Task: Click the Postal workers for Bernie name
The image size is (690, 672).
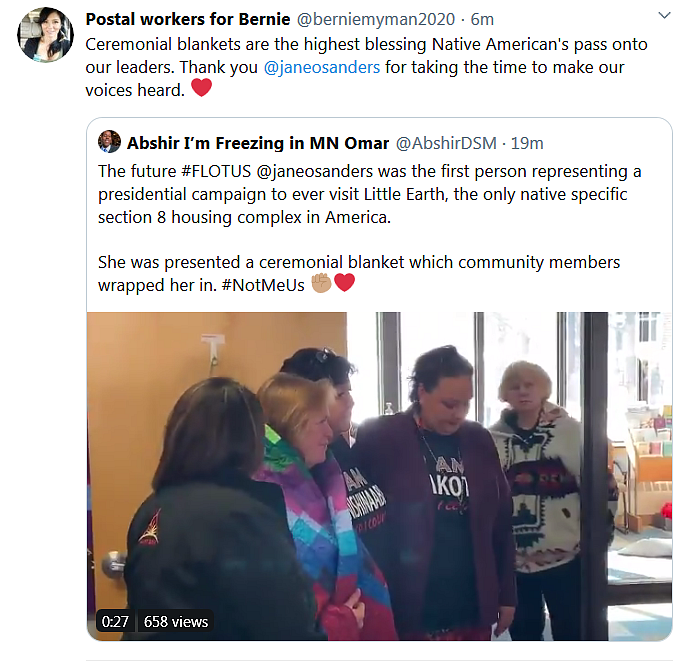Action: 188,19
